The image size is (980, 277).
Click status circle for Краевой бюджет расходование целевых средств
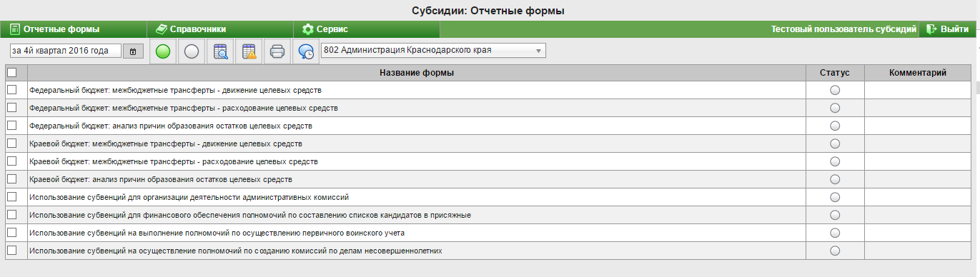pos(835,161)
